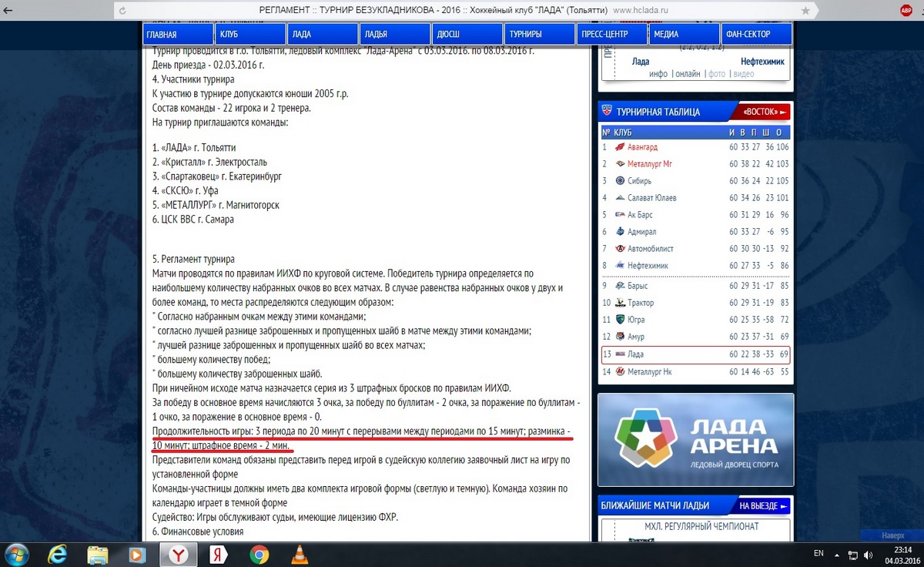The height and width of the screenshot is (567, 924).
Task: Open ЛАДА menu item
Action: [x=323, y=34]
